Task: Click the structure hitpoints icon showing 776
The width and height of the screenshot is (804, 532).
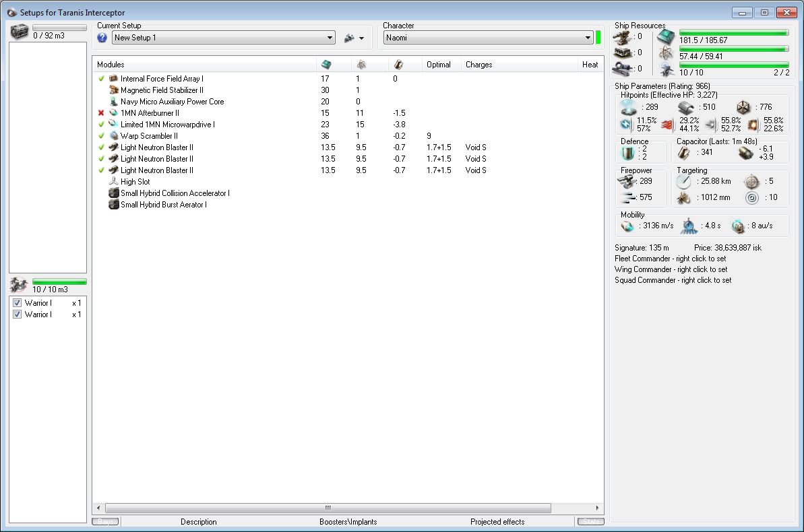Action: (743, 107)
